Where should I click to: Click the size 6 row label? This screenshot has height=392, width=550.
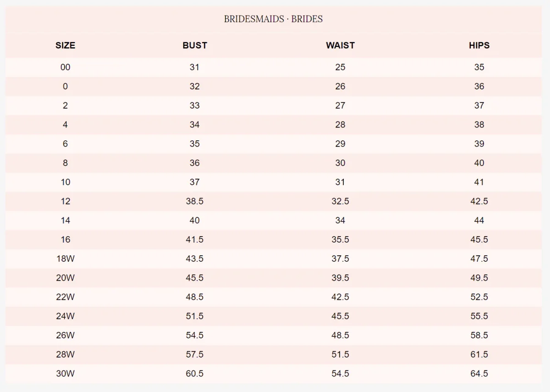coord(65,144)
